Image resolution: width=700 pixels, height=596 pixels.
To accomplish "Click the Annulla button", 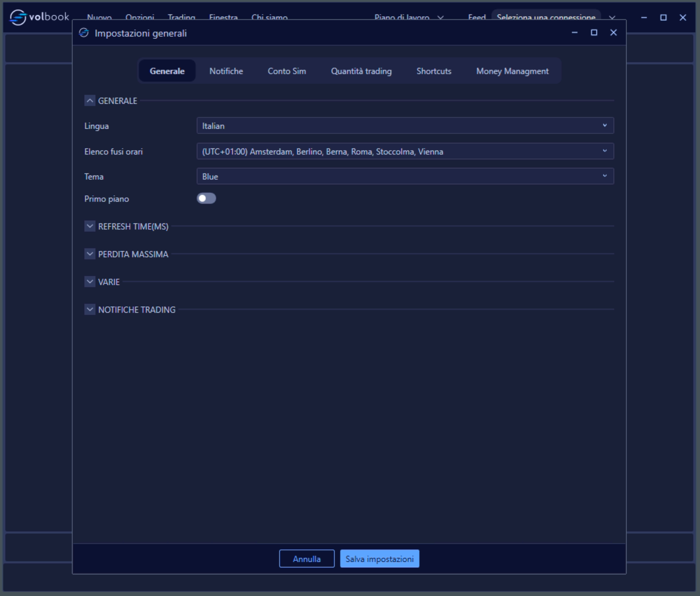I will [x=307, y=559].
